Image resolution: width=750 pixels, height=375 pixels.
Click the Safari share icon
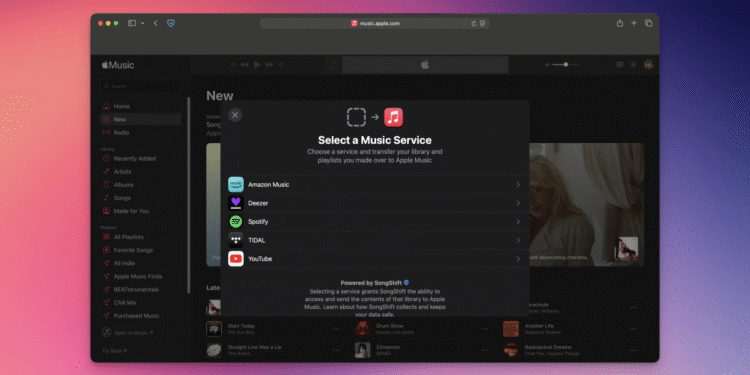(620, 23)
